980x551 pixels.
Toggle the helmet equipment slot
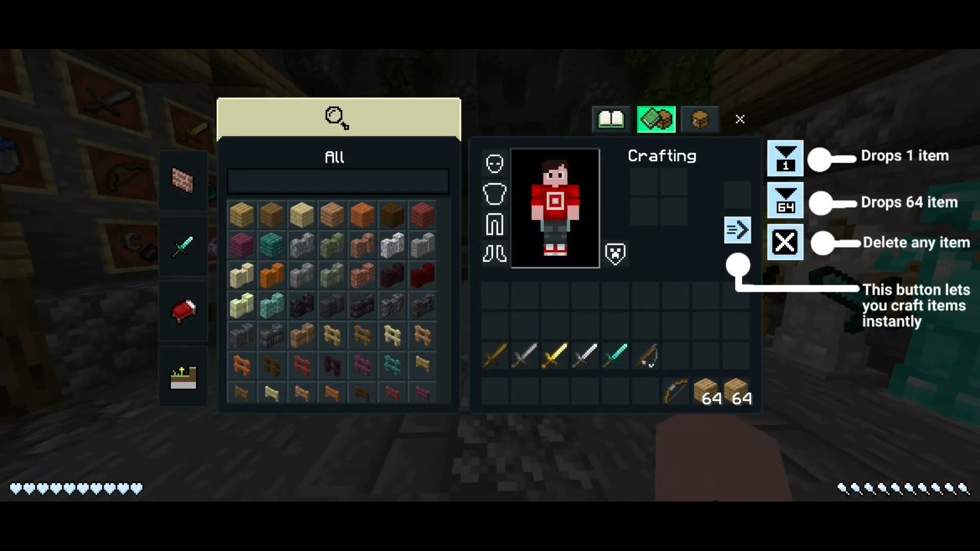pyautogui.click(x=494, y=162)
